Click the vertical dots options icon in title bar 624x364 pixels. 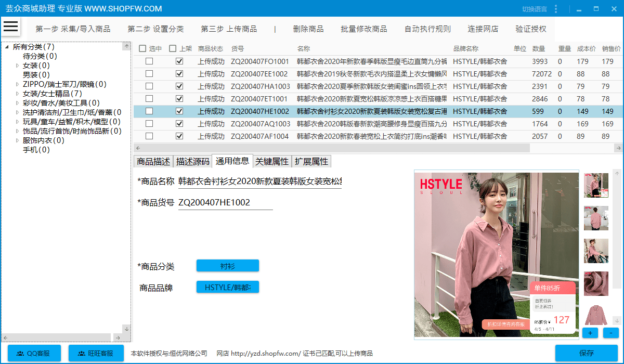(556, 9)
